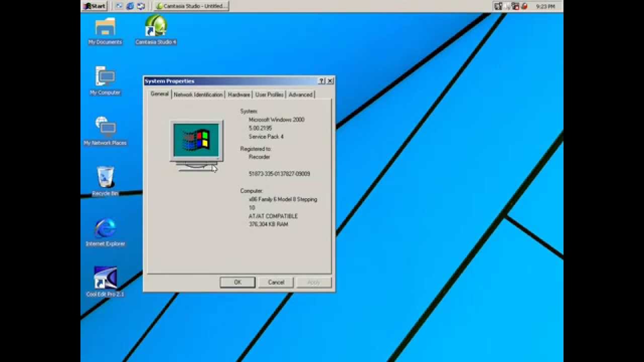The image size is (644, 362).
Task: Click the context help question mark button
Action: (x=321, y=81)
